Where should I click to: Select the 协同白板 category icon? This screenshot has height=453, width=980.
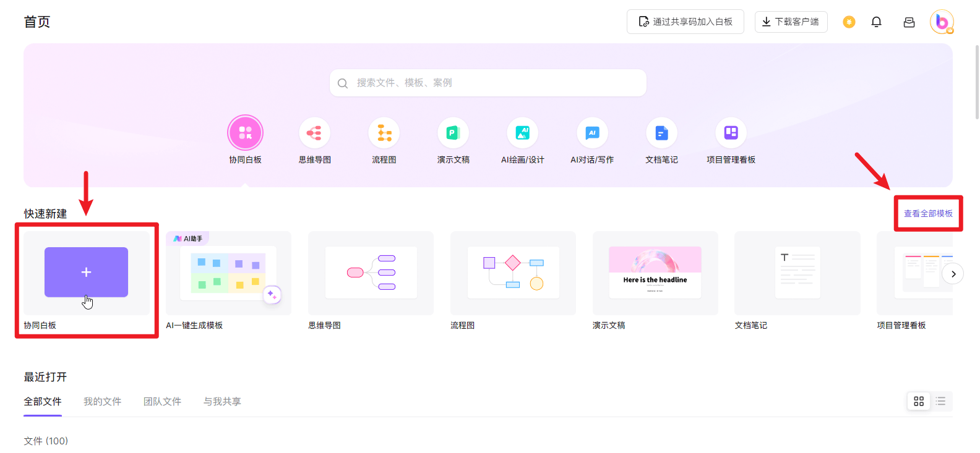tap(246, 133)
